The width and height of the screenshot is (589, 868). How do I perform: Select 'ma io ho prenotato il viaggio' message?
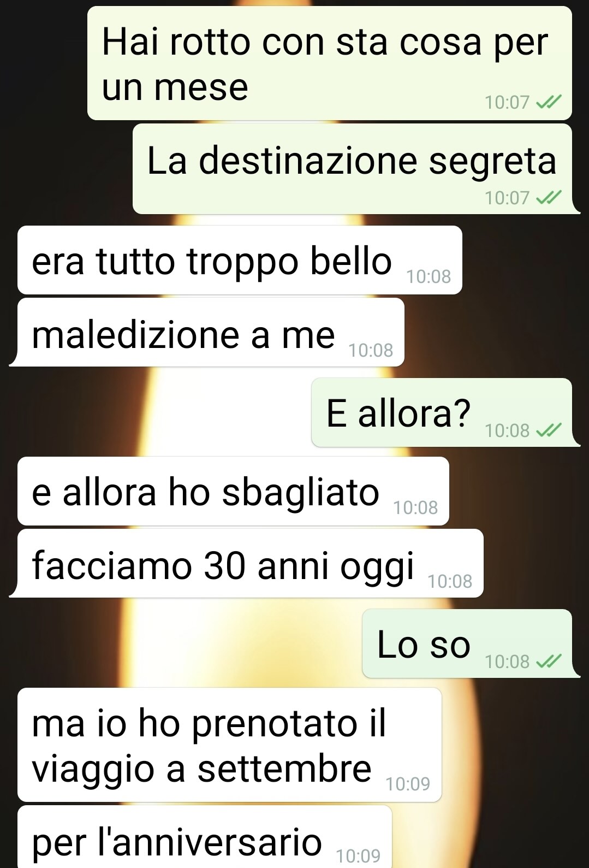pyautogui.click(x=229, y=745)
